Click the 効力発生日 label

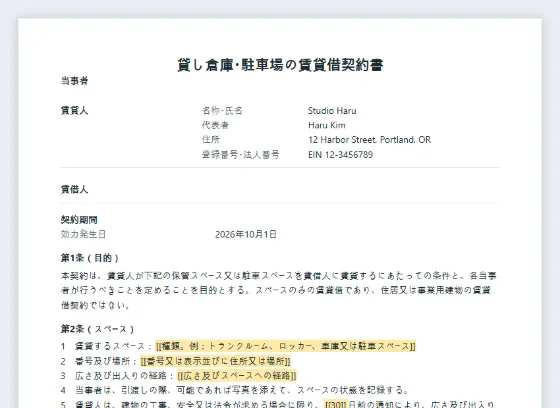[83, 234]
